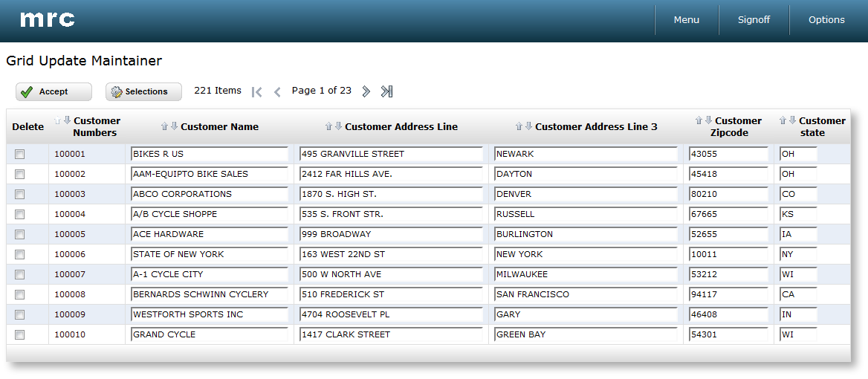Go to the previous page arrow
Viewport: 868px width, 379px height.
coord(277,92)
